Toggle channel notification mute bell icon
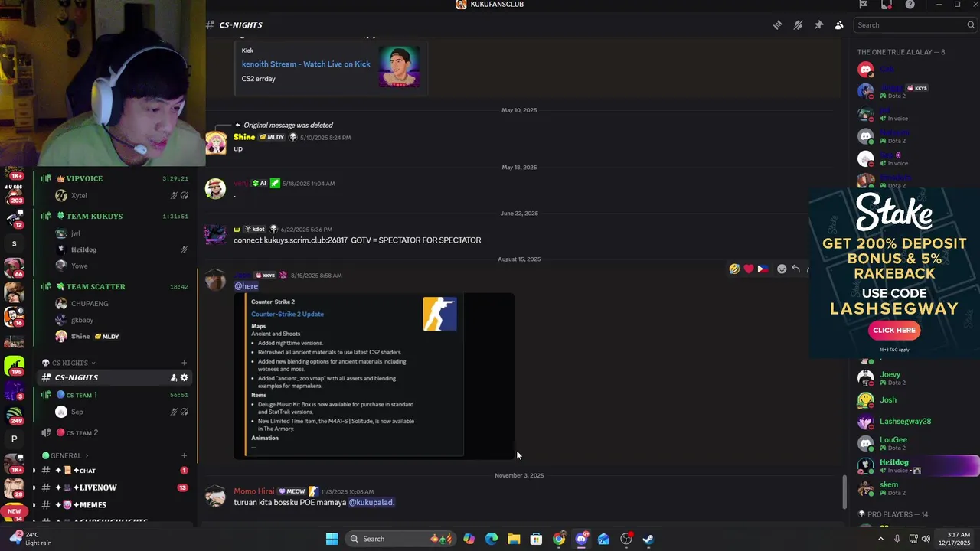Screen dimensions: 980x551 [798, 25]
